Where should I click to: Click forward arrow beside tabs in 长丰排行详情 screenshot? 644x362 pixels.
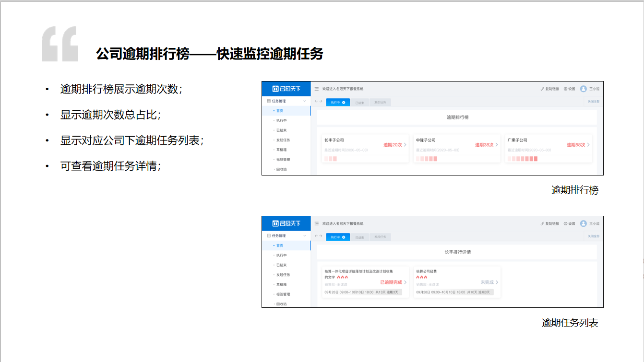[321, 236]
